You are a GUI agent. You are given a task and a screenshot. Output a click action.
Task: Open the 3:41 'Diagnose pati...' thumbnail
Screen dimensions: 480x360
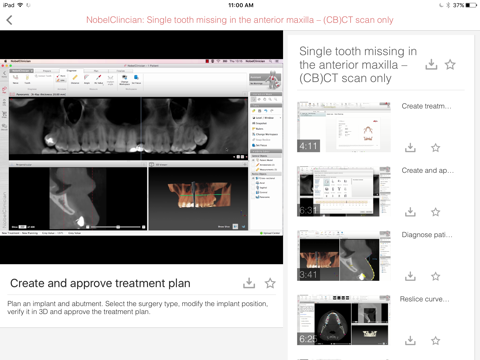[344, 256]
